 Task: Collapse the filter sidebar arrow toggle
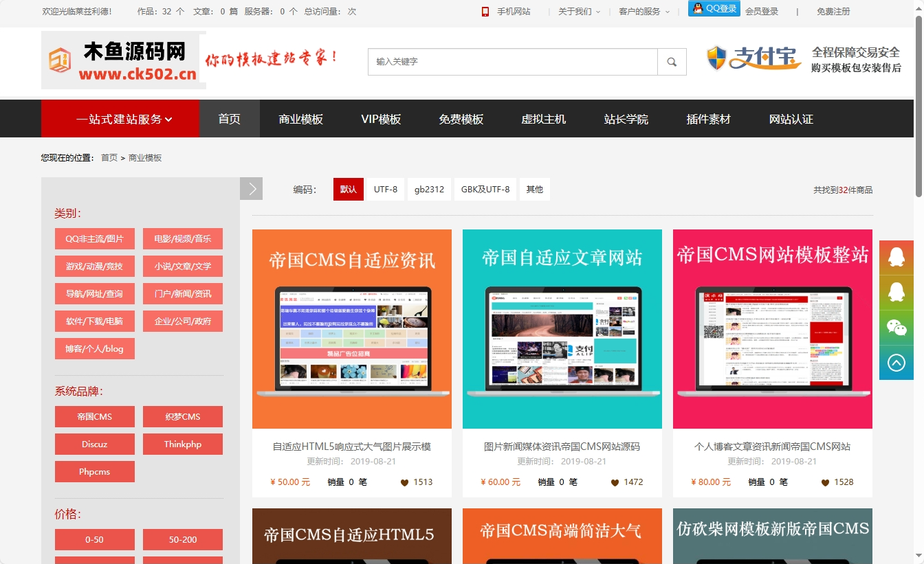click(252, 189)
